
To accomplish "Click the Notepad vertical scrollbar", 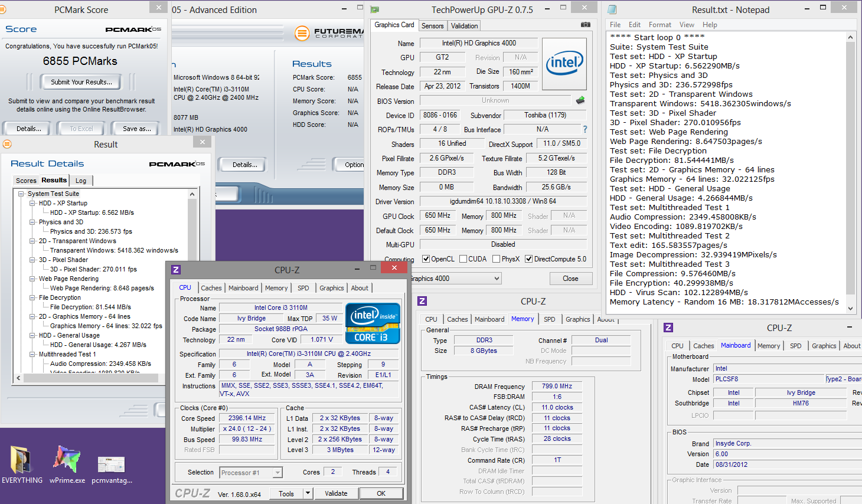I will pyautogui.click(x=850, y=172).
